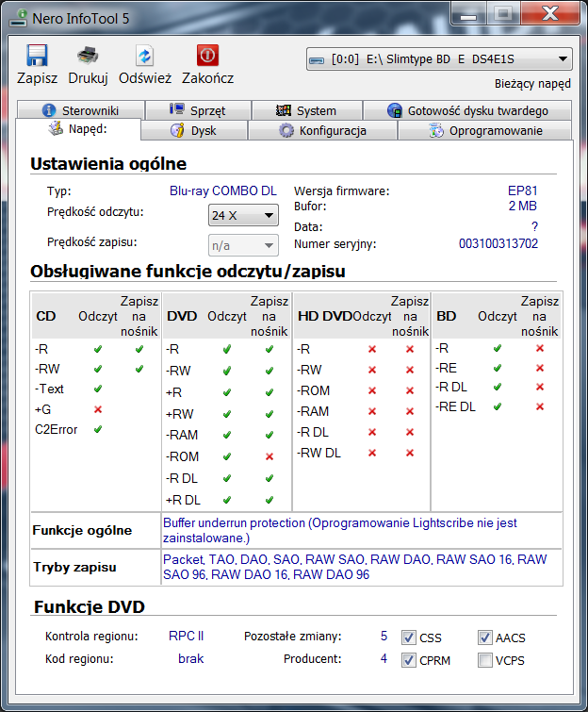Screen dimensions: 588x712
Task: Toggle the CSS checkbox
Action: click(x=408, y=637)
